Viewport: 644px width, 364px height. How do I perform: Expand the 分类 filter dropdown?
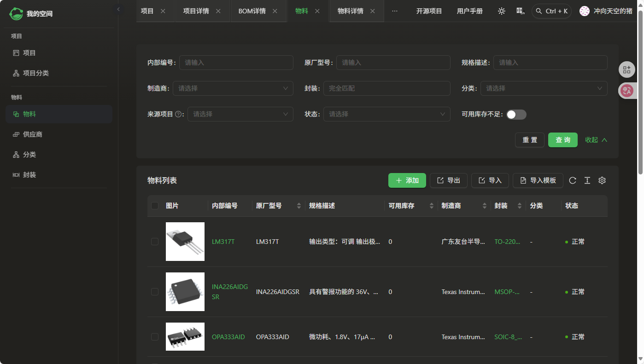[x=544, y=88]
